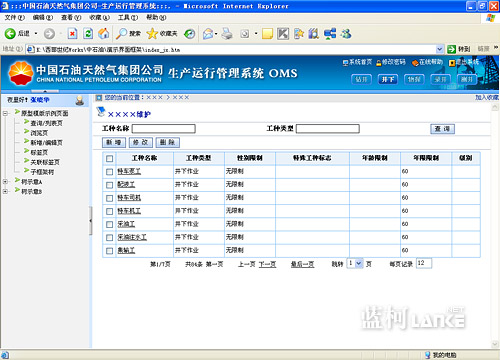Screen dimensions: 500x360
Task: Open Favorites (收藏夹) star button
Action: tap(162, 33)
